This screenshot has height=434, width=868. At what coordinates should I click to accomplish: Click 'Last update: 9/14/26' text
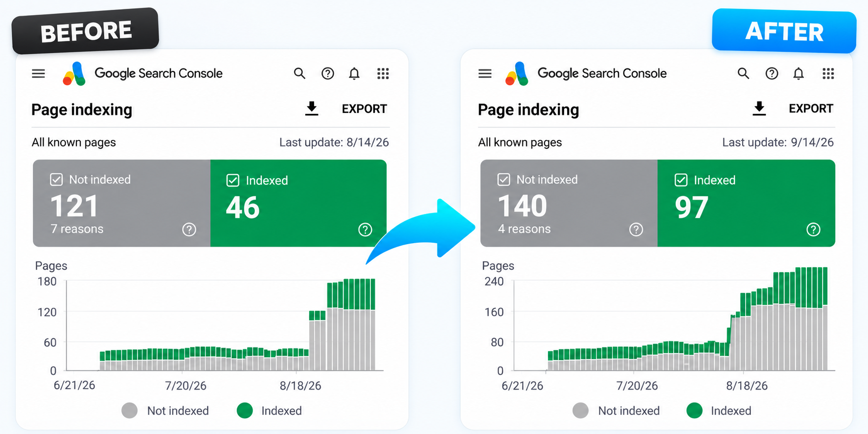pyautogui.click(x=778, y=142)
